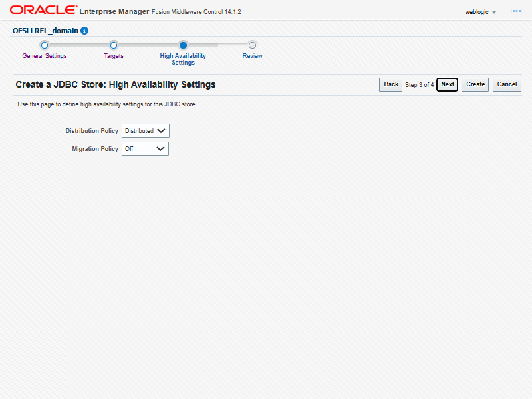Viewport: 532px width, 399px height.
Task: Click the Step 3 of 4 text
Action: (419, 85)
